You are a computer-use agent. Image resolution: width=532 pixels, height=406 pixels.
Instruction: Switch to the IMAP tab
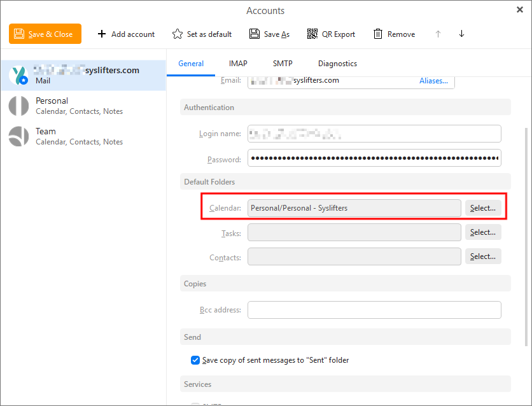tap(238, 64)
